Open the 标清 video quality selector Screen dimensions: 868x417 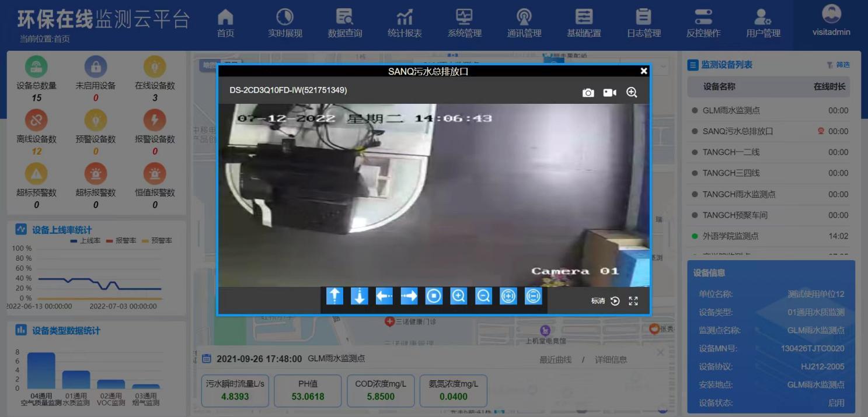pyautogui.click(x=598, y=301)
